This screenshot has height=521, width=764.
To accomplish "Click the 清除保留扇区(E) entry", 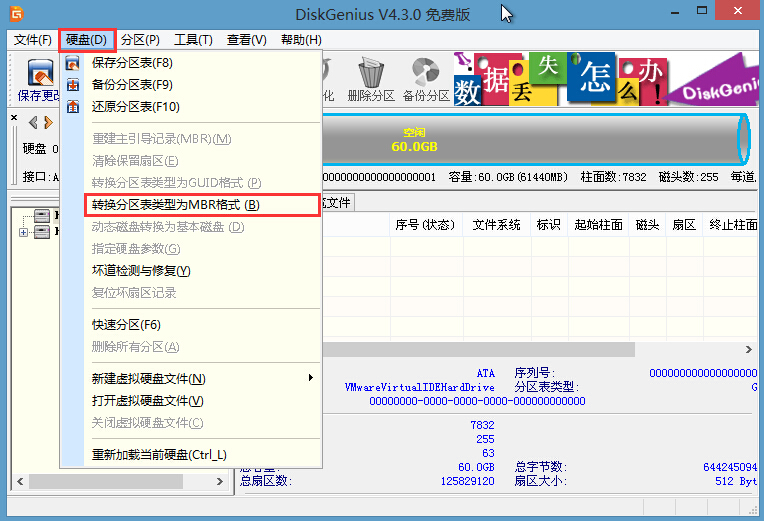I will (x=191, y=161).
